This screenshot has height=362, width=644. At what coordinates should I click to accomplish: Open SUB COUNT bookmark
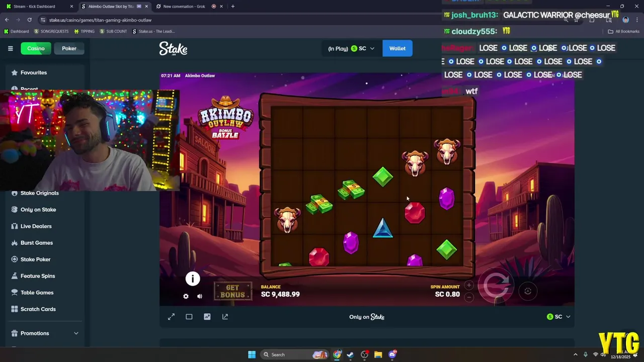point(113,31)
